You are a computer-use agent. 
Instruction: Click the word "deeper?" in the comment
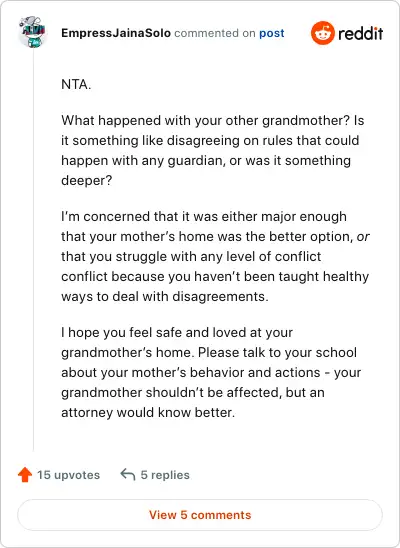(x=87, y=181)
